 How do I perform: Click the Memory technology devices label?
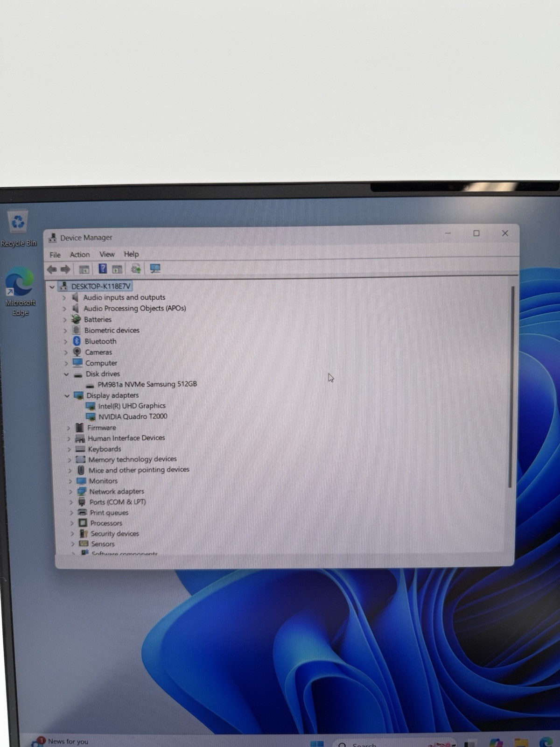click(133, 459)
